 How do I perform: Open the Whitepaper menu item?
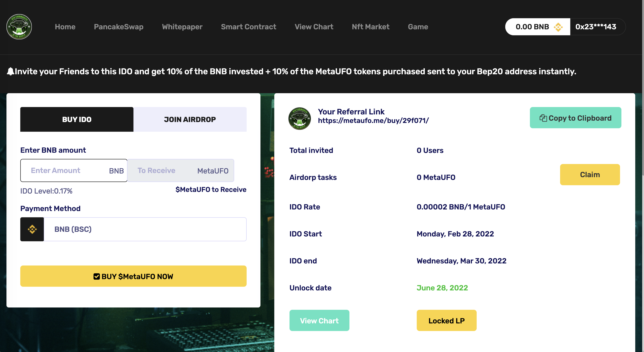pos(182,27)
